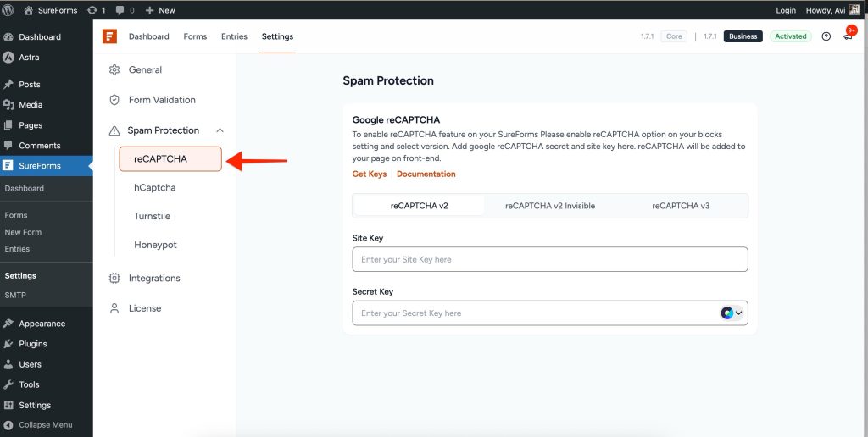Select the reCAPTCHA v2 version
Screen dimensions: 868x437
pos(419,206)
